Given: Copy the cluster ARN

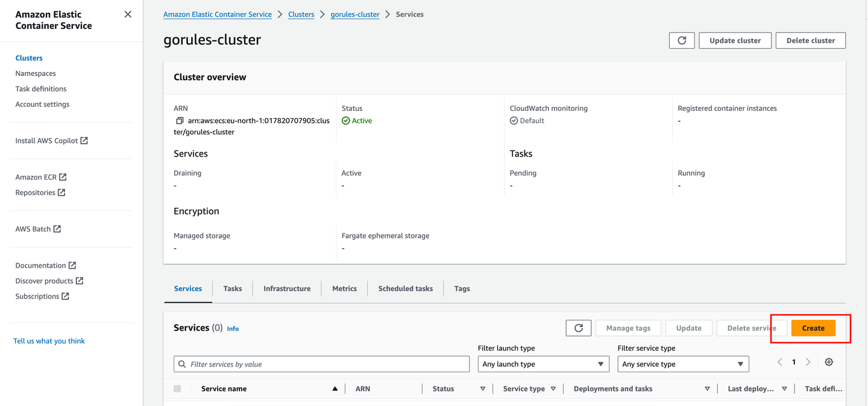Looking at the screenshot, I should coord(180,120).
